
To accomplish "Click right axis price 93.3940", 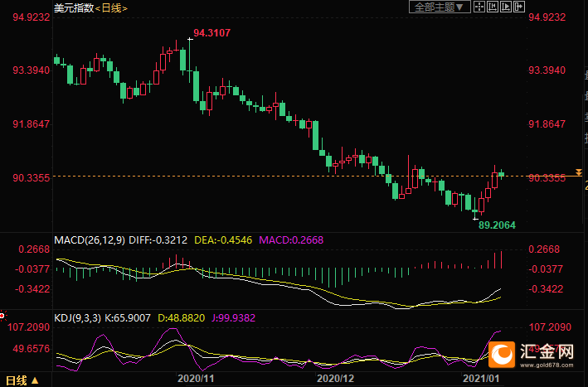I will click(x=547, y=70).
